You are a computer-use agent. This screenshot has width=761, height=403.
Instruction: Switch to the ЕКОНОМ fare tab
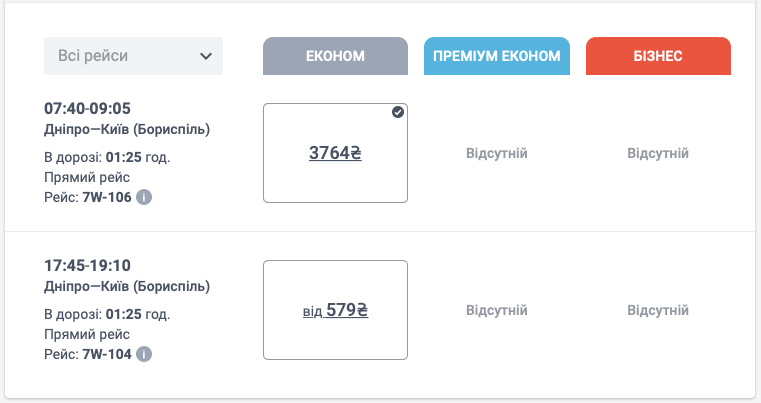(335, 56)
